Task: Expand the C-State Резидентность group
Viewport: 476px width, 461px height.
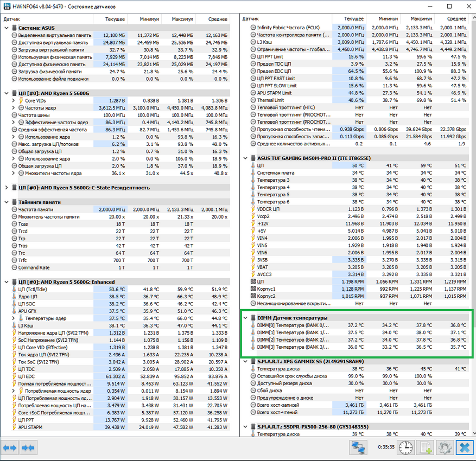Action: [7, 188]
